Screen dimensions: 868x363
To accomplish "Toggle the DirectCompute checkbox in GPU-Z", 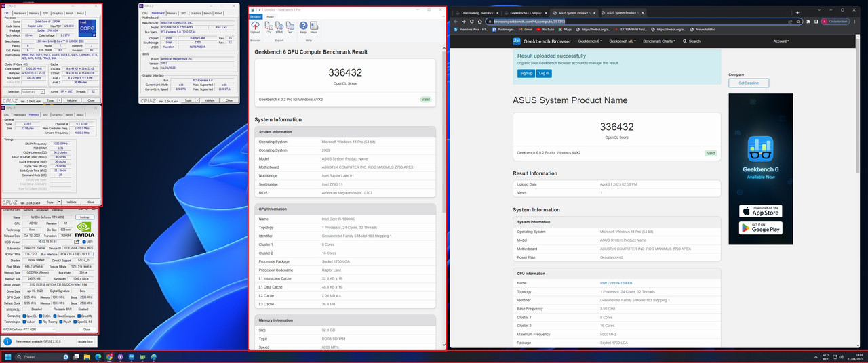I will (55, 316).
